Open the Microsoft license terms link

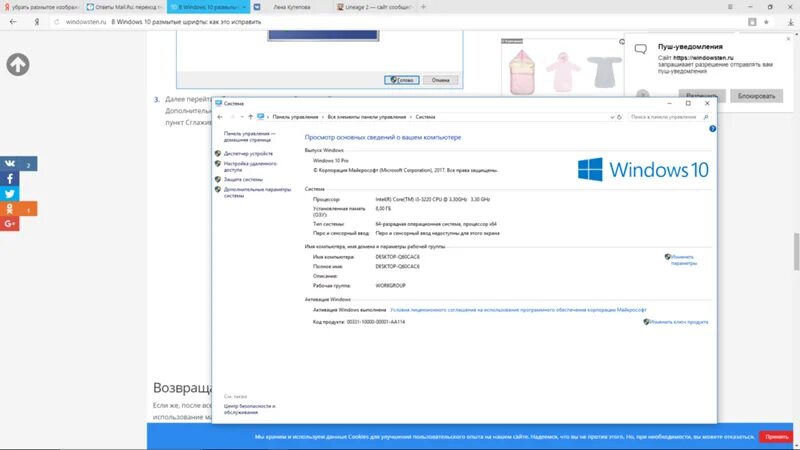click(x=518, y=310)
